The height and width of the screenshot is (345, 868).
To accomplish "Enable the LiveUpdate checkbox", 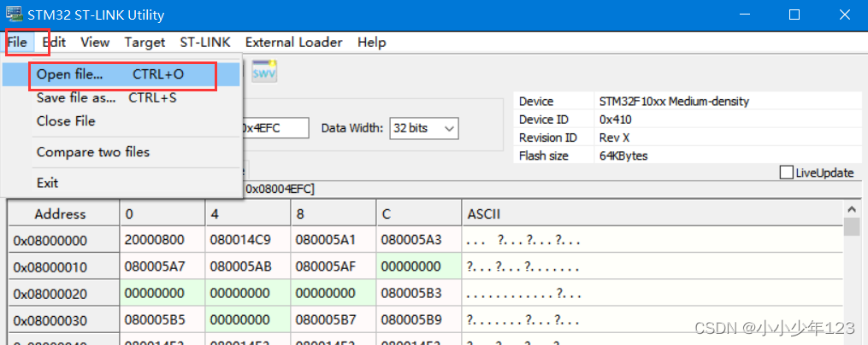I will pos(786,172).
